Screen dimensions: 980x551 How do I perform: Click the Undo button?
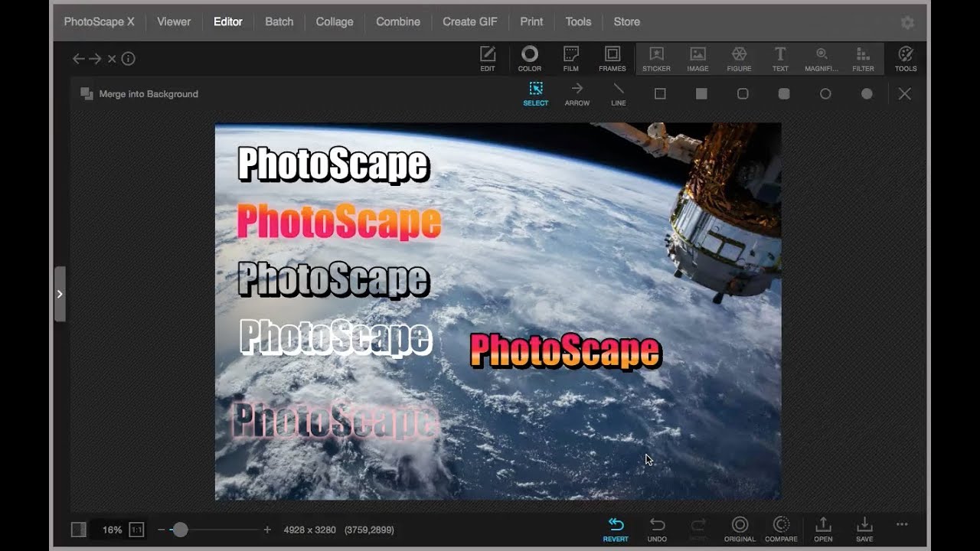(x=657, y=529)
